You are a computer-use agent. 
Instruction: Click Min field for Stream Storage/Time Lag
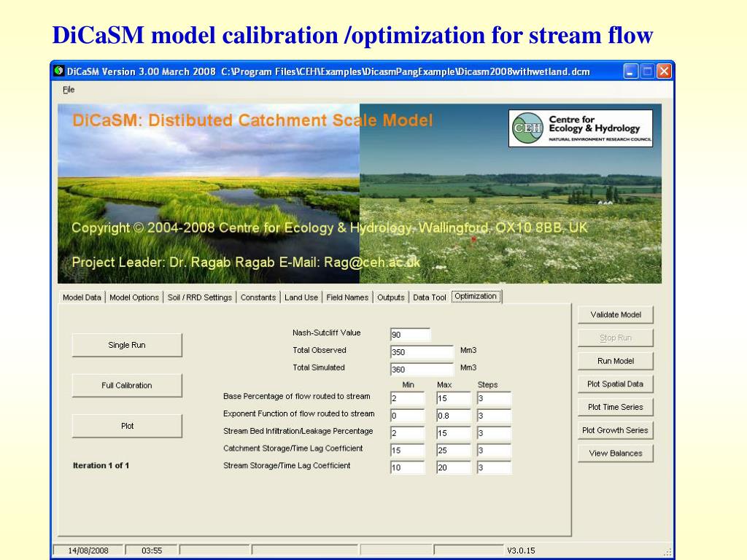(x=407, y=467)
